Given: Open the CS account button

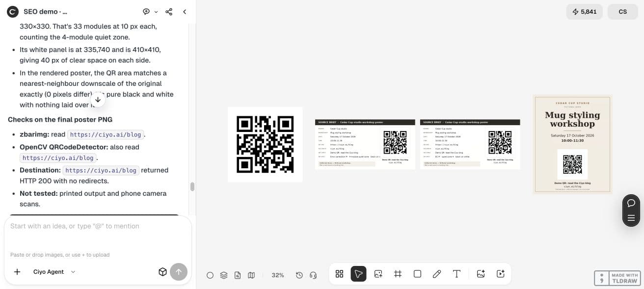Looking at the screenshot, I should (x=622, y=12).
